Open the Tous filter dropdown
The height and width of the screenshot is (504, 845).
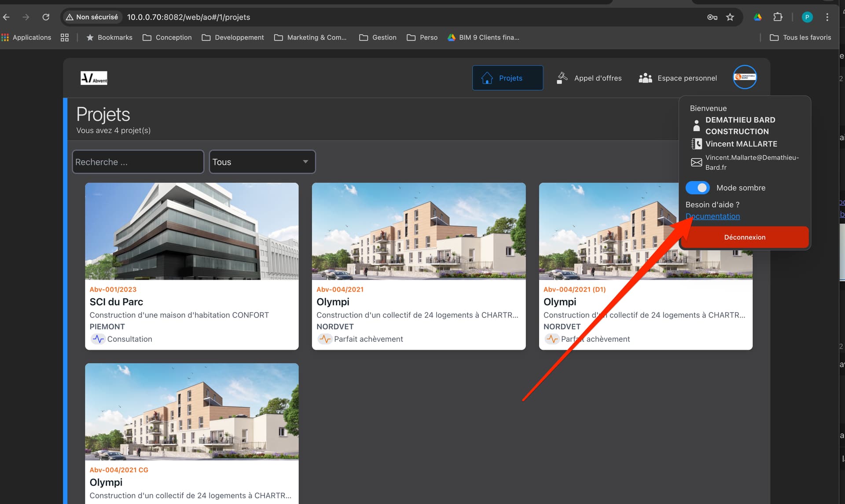(262, 162)
